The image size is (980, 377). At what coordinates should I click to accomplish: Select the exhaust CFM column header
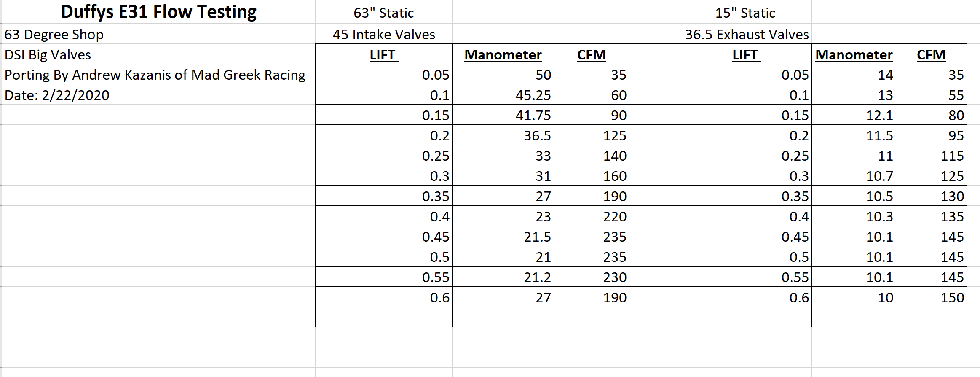click(931, 54)
